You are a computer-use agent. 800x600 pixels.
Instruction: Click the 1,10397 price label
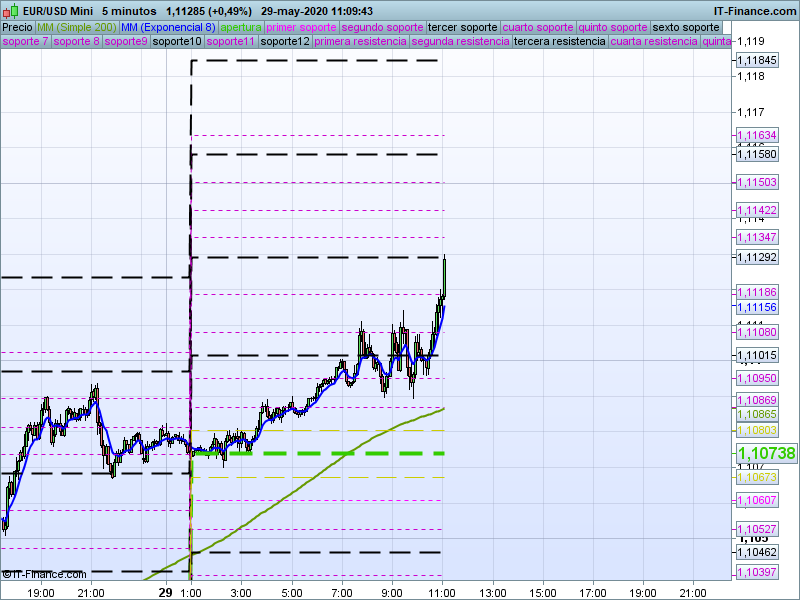pyautogui.click(x=757, y=572)
